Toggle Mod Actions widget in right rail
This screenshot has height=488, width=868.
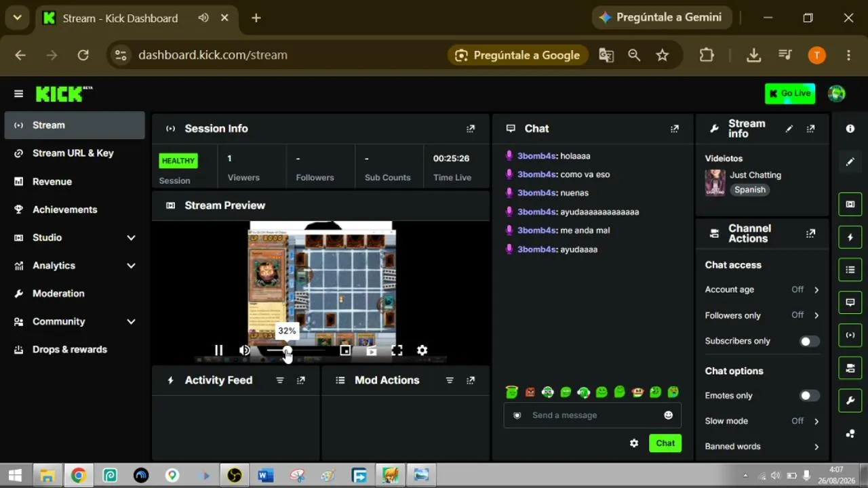tap(850, 270)
